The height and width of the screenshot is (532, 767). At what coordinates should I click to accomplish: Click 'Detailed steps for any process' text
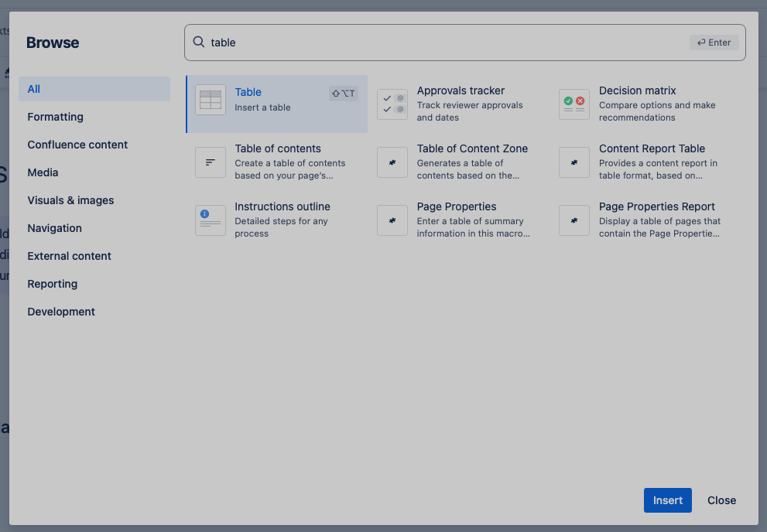click(281, 227)
